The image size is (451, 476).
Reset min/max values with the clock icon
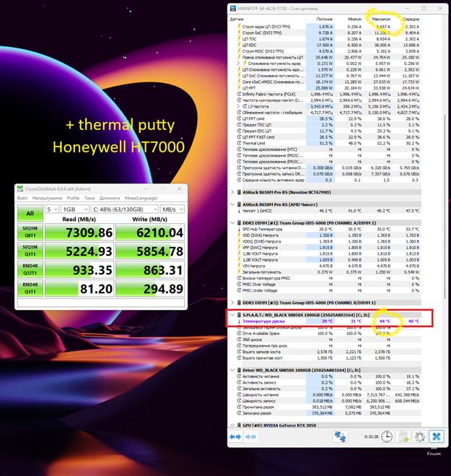(387, 437)
